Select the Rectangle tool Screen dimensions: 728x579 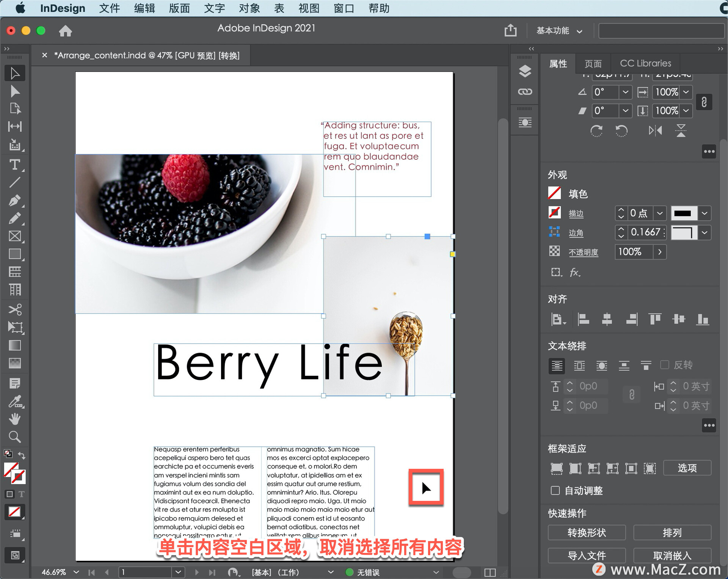[x=15, y=254]
